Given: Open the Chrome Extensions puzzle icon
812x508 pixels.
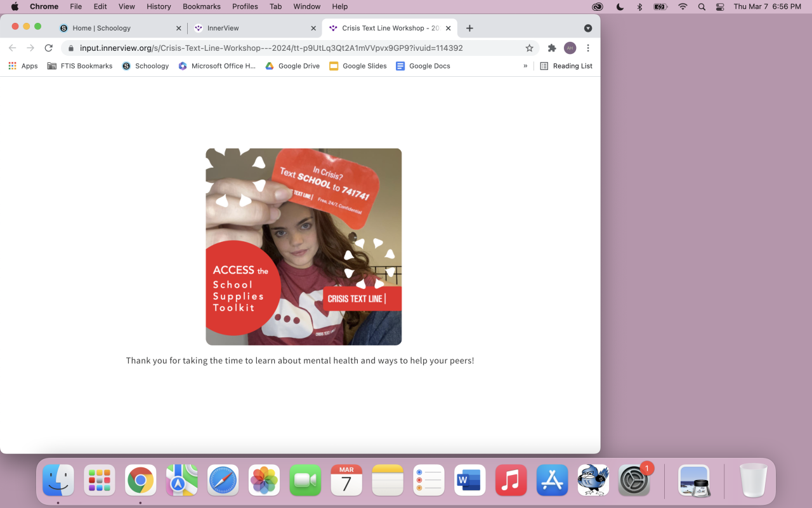Looking at the screenshot, I should [x=552, y=48].
